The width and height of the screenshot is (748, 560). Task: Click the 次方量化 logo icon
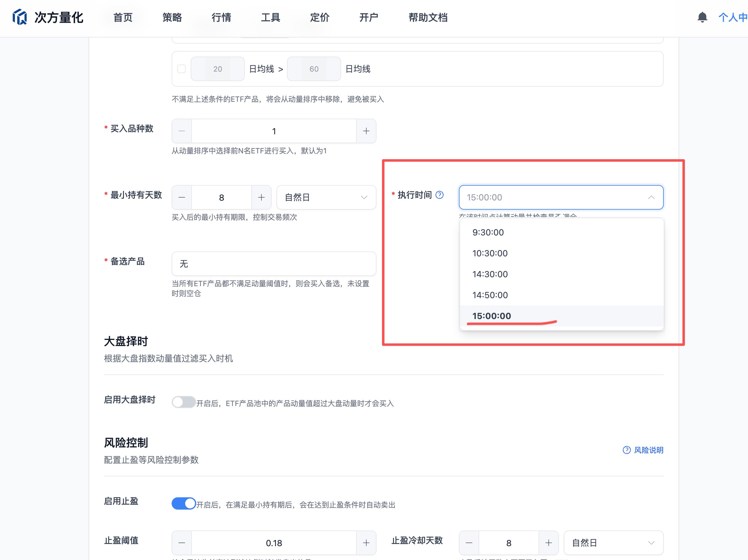(20, 17)
